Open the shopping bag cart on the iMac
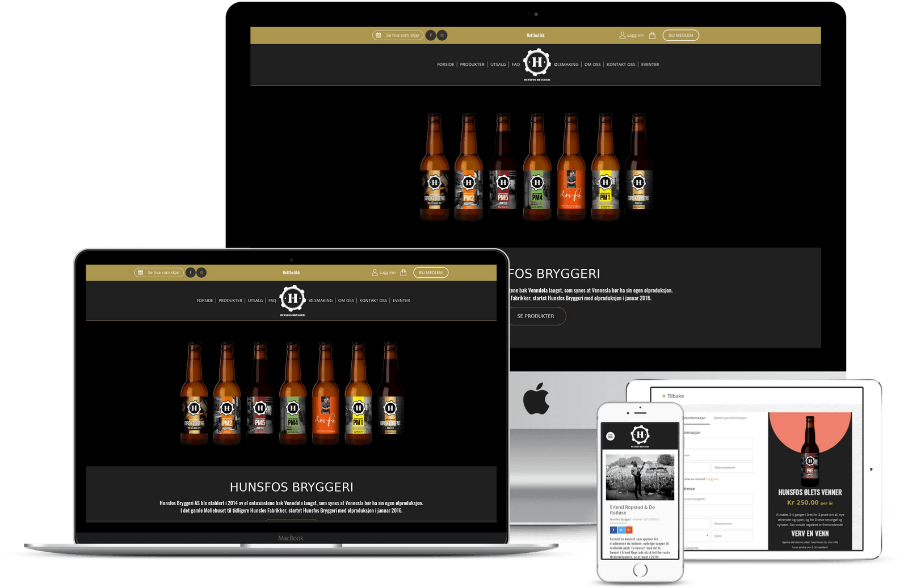 (652, 35)
